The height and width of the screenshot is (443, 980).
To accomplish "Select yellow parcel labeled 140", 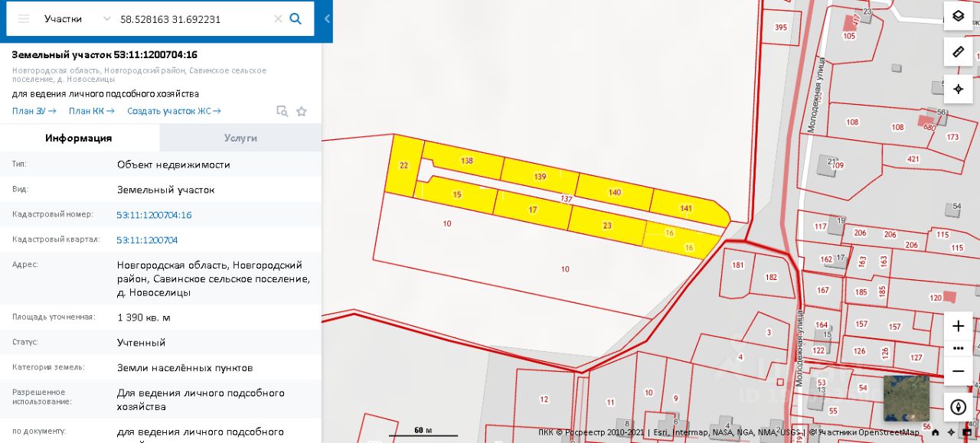I will 615,192.
